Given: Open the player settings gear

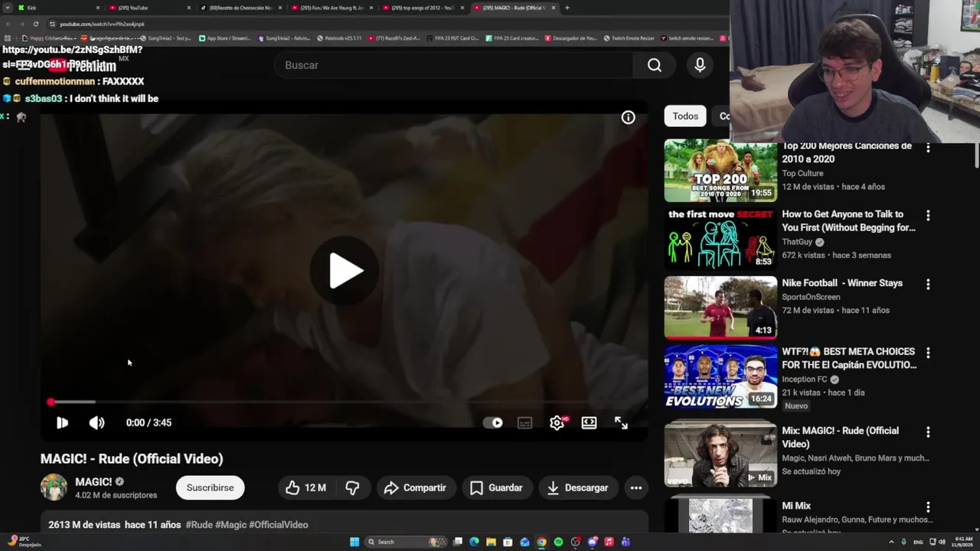Looking at the screenshot, I should point(557,422).
